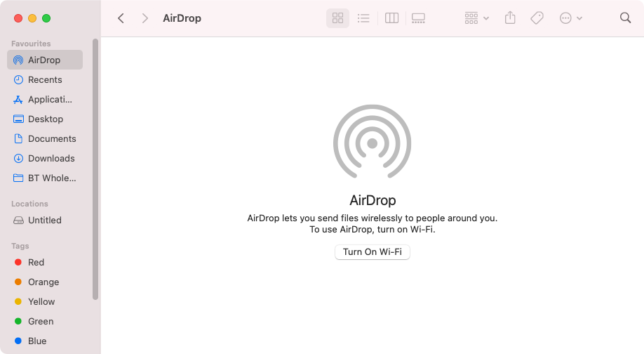Open the ellipsis Action menu
644x354 pixels.
pyautogui.click(x=571, y=18)
